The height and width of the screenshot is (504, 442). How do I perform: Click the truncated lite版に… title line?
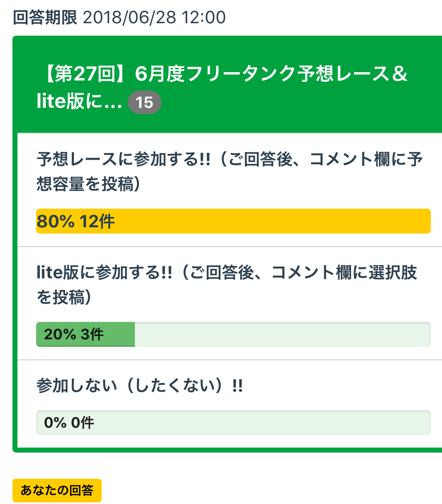(79, 102)
